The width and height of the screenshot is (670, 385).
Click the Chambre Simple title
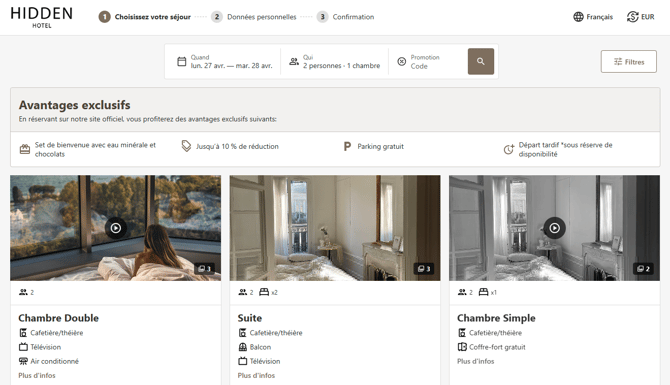[x=496, y=318]
